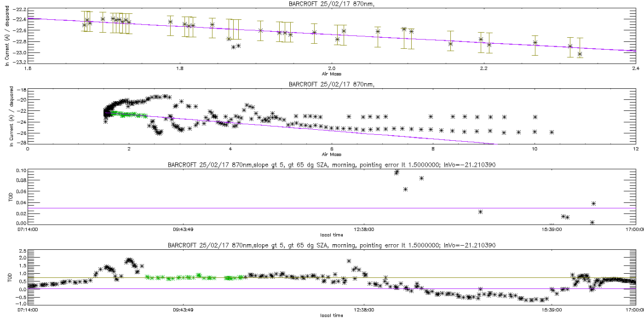Screen dimensions: 644x322
Task: Click the second plot's BARCROFT 870nm title
Action: 331,84
